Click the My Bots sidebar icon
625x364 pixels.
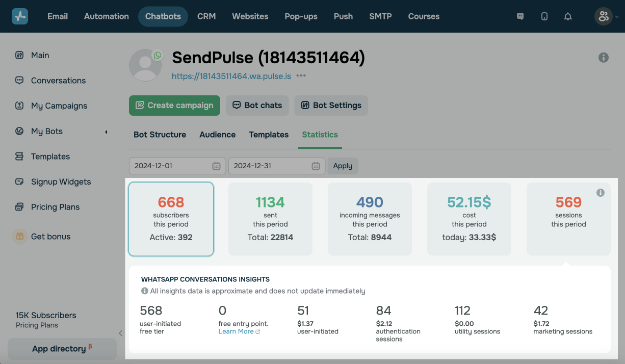pyautogui.click(x=19, y=131)
